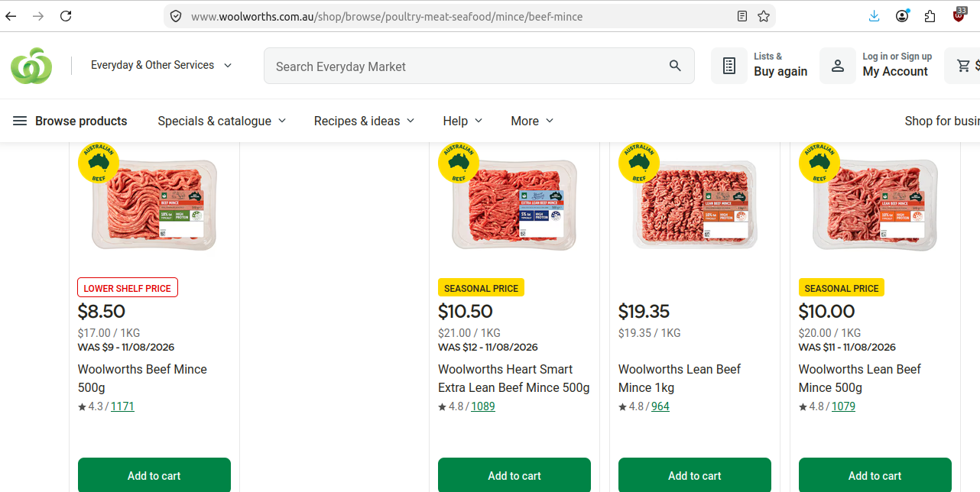
Task: Expand Specials & catalogue menu
Action: point(222,121)
